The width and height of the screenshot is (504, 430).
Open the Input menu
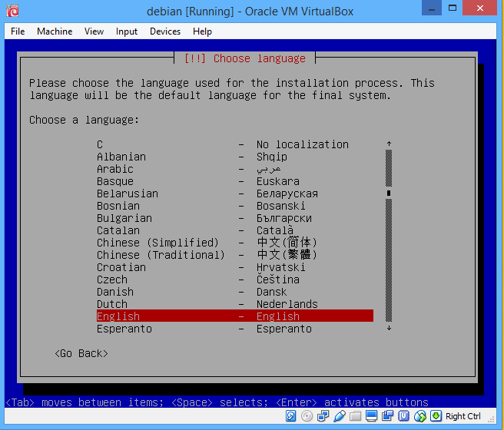click(127, 31)
